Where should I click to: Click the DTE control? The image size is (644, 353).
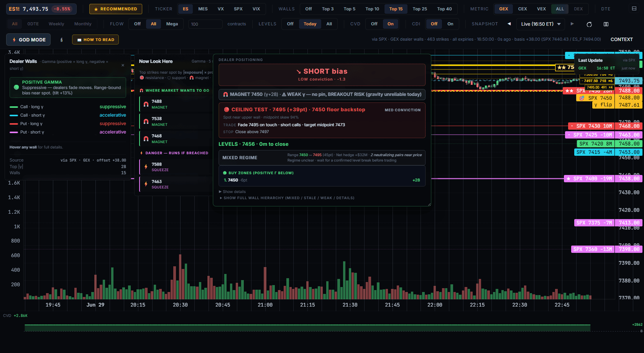pos(606,9)
